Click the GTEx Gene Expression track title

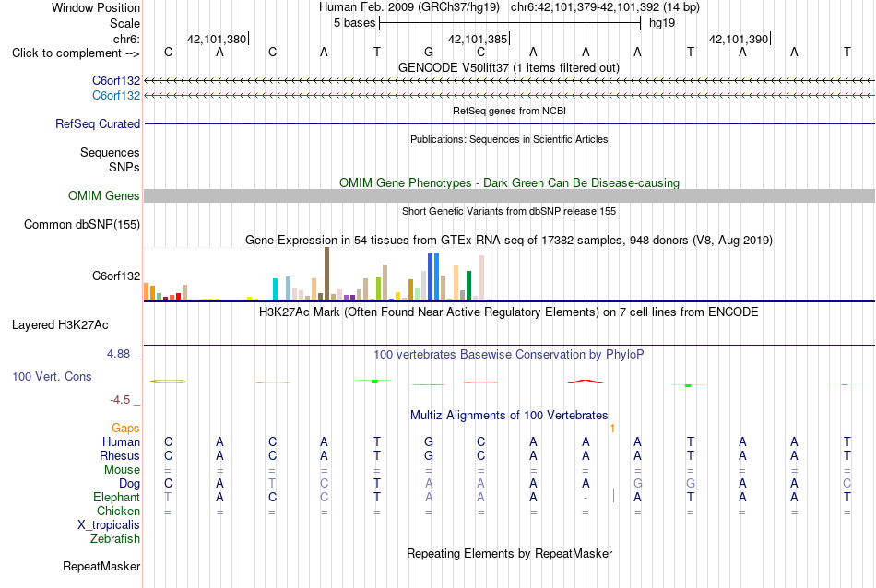pos(509,241)
